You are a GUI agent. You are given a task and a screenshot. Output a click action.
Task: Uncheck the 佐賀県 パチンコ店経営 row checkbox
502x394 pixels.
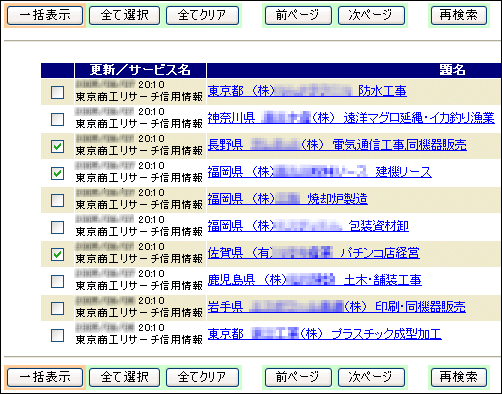pyautogui.click(x=58, y=254)
